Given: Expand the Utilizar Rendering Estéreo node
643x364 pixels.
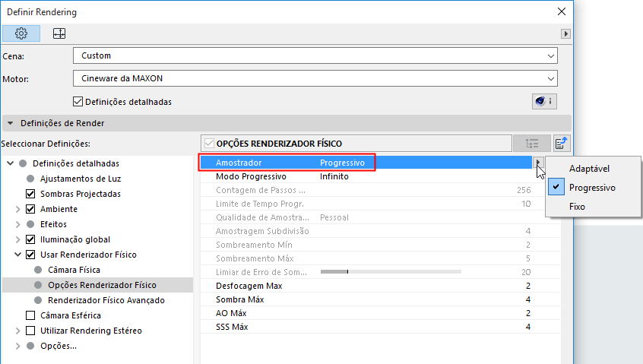Looking at the screenshot, I should click(x=17, y=331).
